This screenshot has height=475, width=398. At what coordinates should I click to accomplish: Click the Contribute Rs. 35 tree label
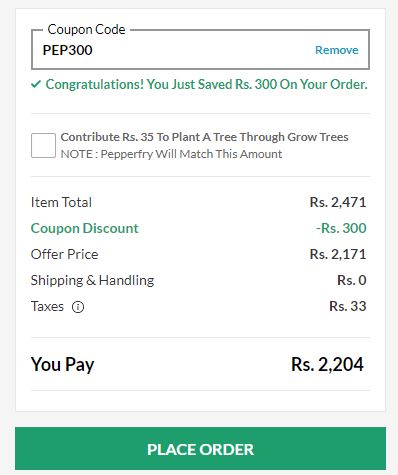pos(204,137)
